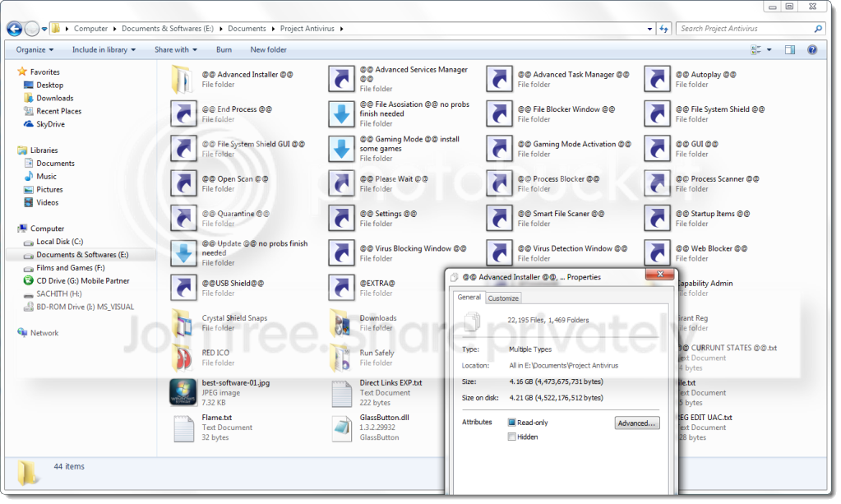Open Network in the sidebar
Image resolution: width=841 pixels, height=504 pixels.
click(x=44, y=333)
